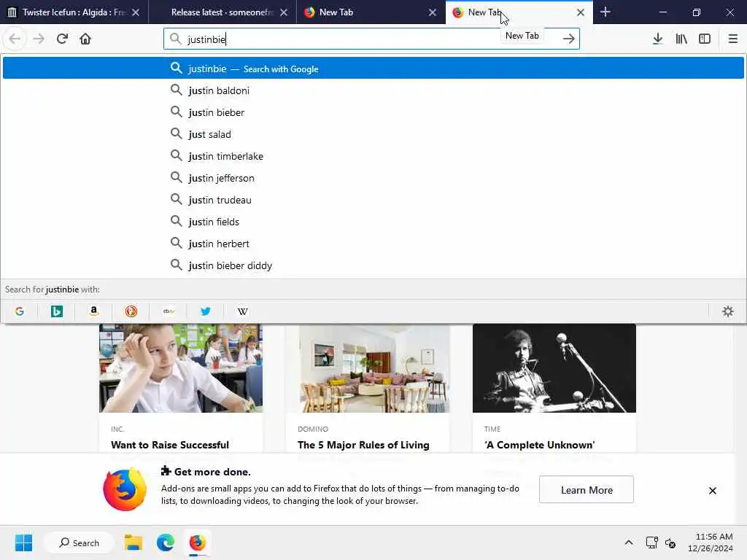Close the Twister Icefun tab
This screenshot has width=747, height=560.
(136, 12)
